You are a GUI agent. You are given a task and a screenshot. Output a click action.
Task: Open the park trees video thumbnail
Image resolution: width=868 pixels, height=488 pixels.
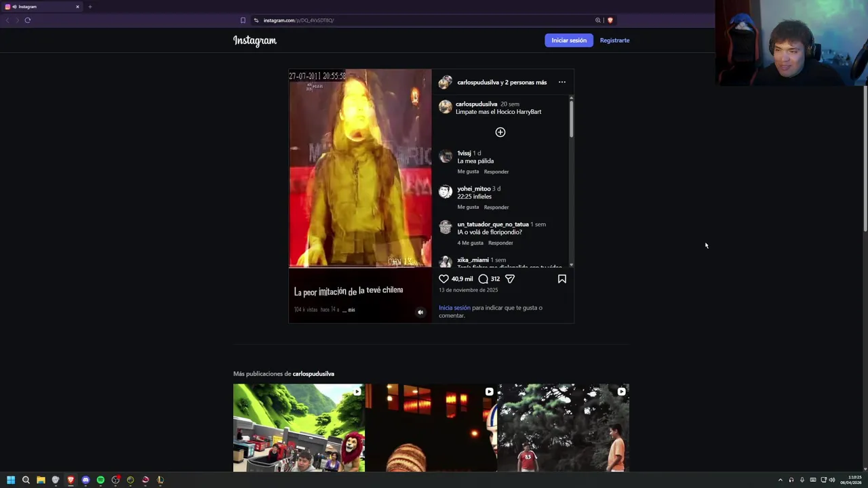point(564,428)
